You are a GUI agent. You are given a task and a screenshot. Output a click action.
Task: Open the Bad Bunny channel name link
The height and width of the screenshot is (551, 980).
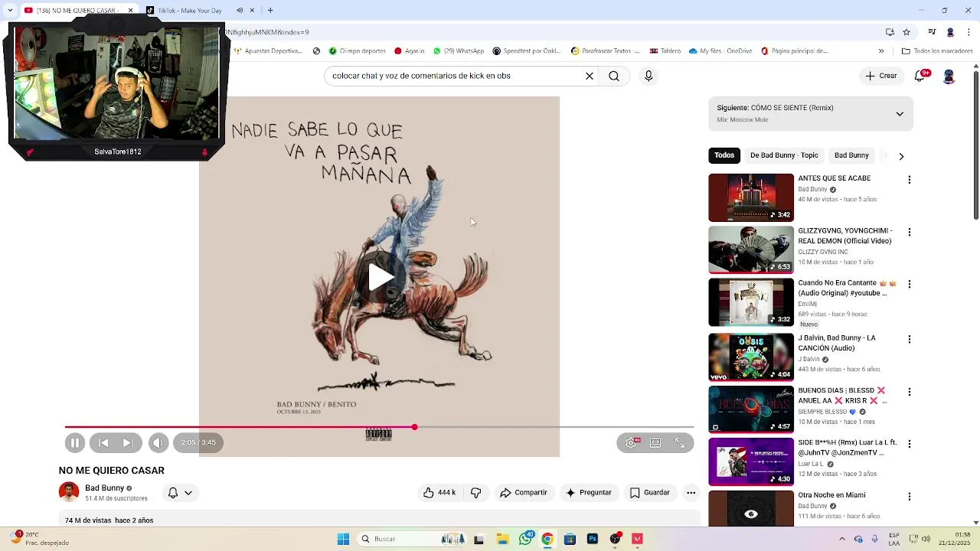[104, 487]
